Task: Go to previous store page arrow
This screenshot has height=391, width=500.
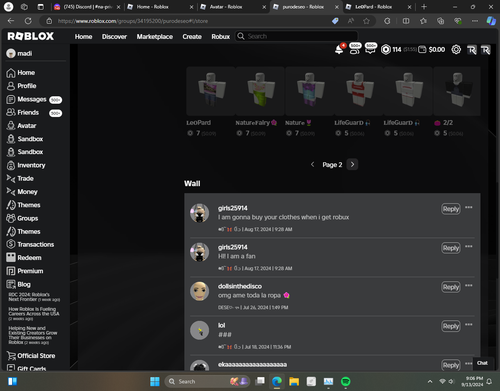Action: [312, 164]
